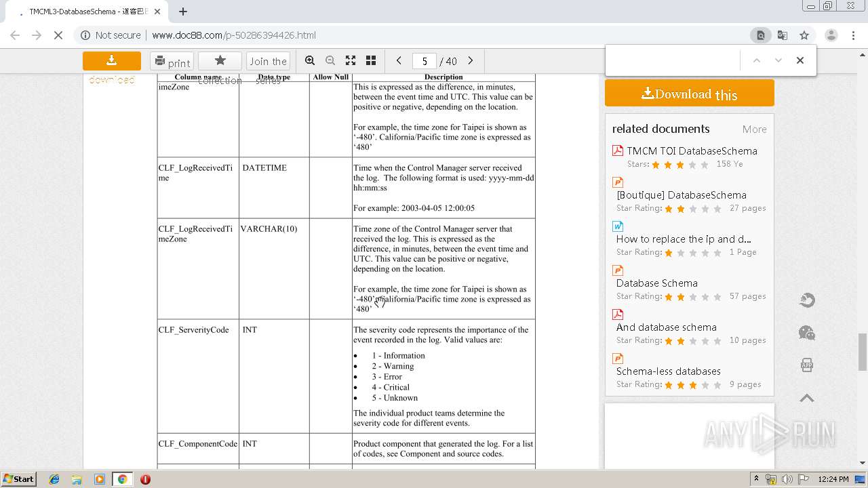This screenshot has height=488, width=868.
Task: Click More in related documents
Action: coord(754,129)
